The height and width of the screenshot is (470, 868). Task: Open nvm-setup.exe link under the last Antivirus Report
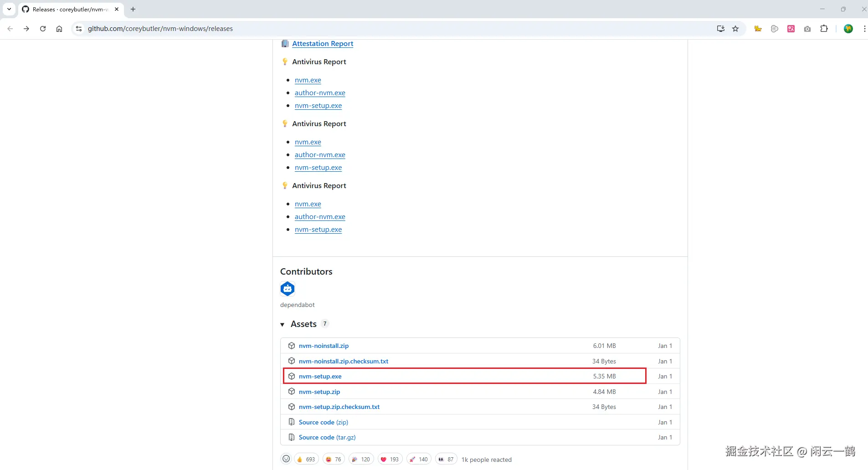[x=318, y=230]
